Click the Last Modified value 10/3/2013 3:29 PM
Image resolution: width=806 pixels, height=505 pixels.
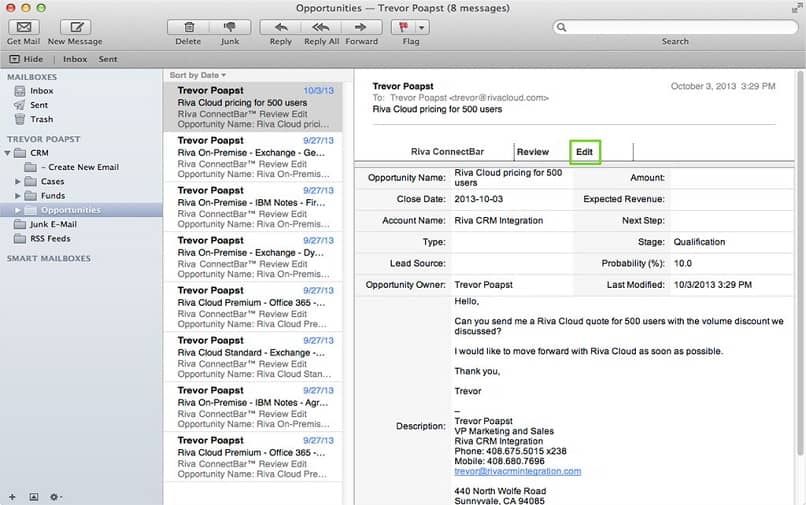[x=712, y=285]
